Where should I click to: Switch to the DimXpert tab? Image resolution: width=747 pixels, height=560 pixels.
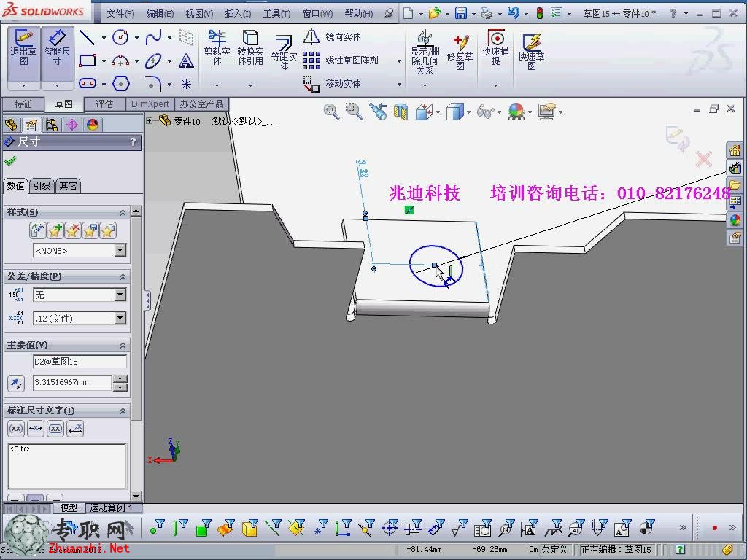[x=150, y=104]
